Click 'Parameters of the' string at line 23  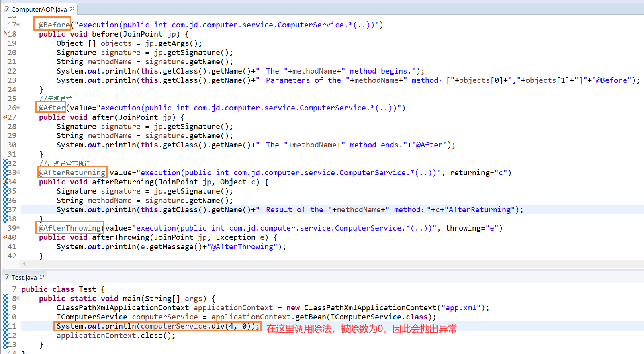(x=303, y=80)
